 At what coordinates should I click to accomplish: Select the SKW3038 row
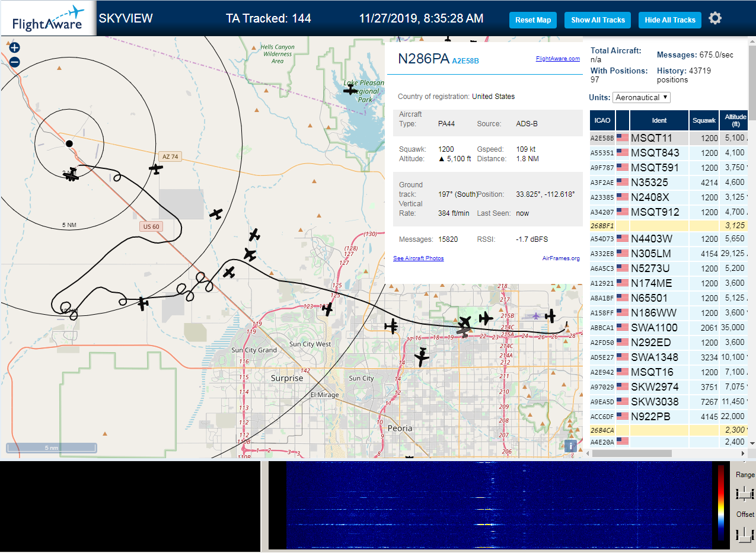[669, 401]
